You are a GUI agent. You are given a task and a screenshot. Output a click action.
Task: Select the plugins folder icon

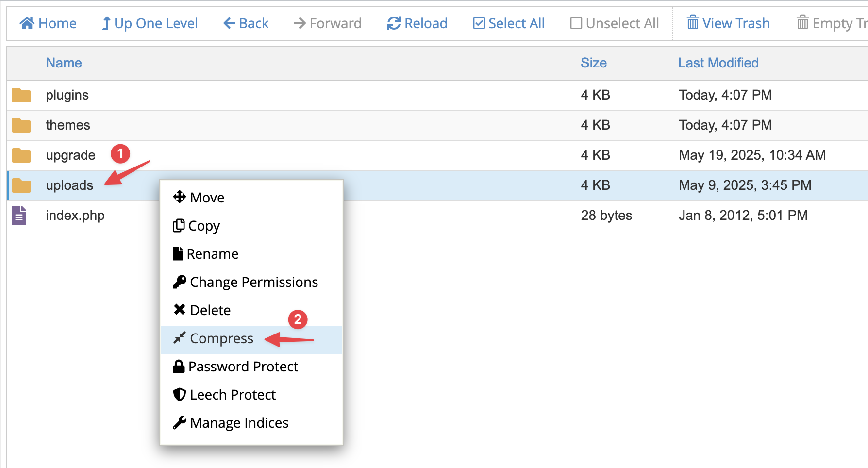(21, 95)
